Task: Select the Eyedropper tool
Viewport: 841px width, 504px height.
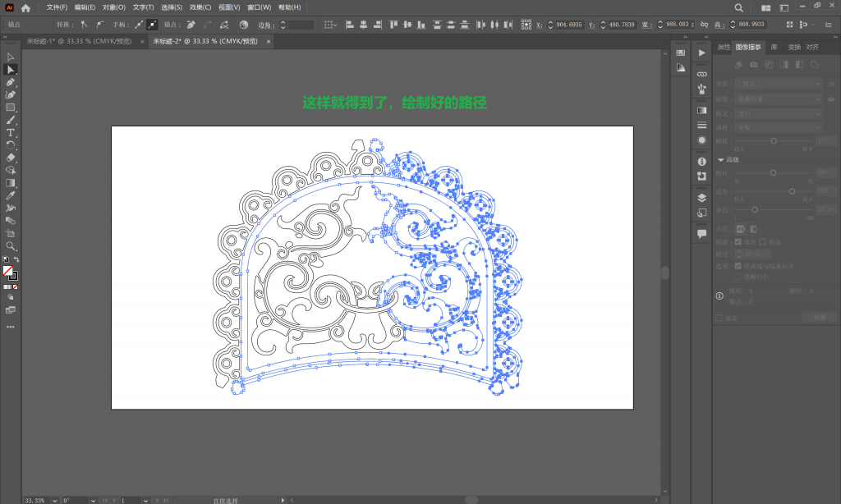Action: tap(10, 195)
